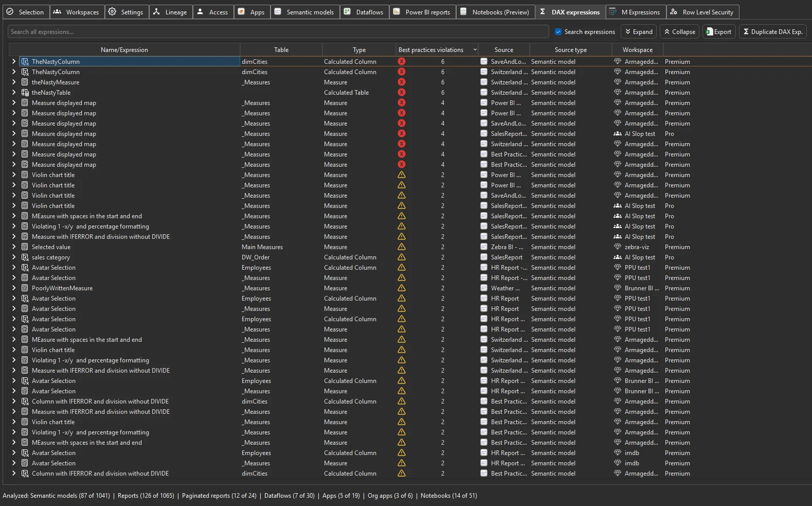
Task: Click red error icon in theNastyMeasure row
Action: pyautogui.click(x=402, y=82)
